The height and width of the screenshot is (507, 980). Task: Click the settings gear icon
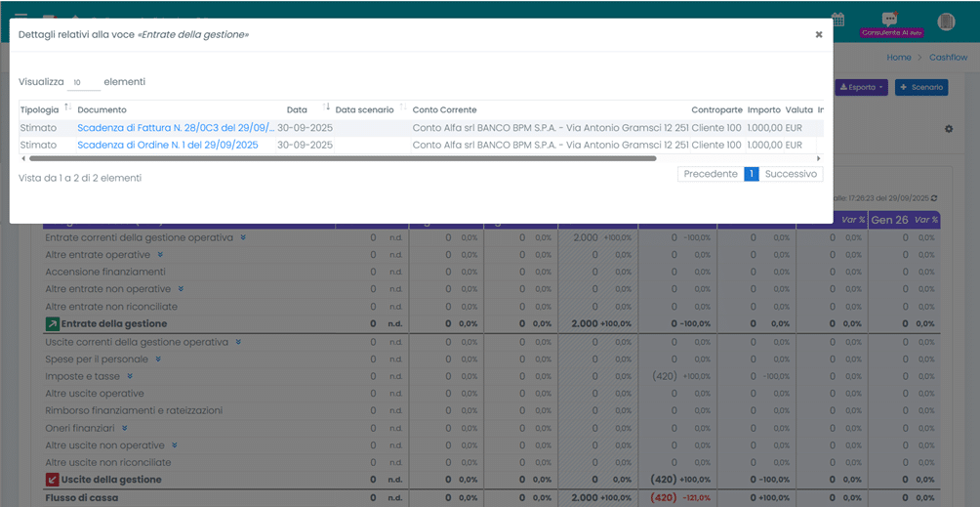(948, 129)
